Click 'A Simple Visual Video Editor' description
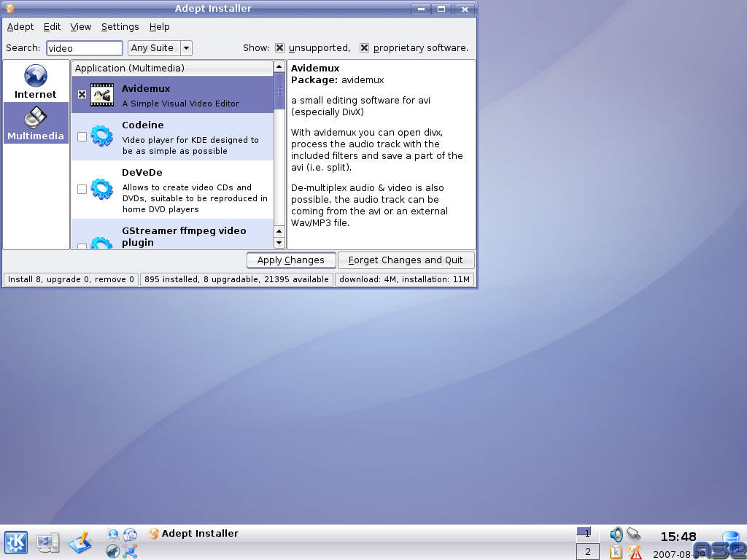The height and width of the screenshot is (560, 747). click(x=181, y=104)
